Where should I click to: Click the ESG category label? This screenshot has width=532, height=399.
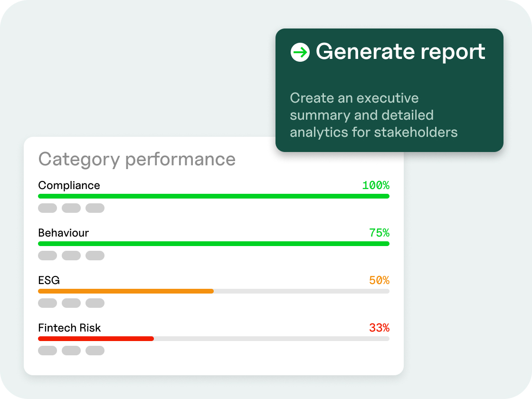(x=49, y=280)
